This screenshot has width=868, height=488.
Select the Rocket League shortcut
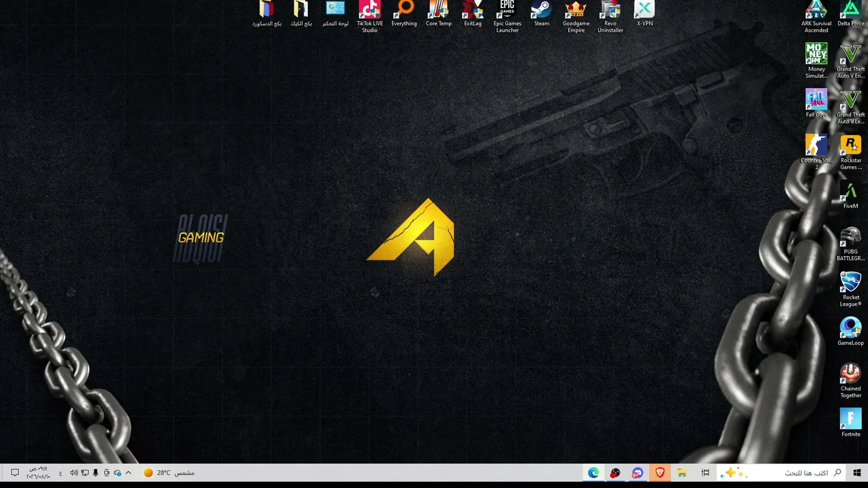(850, 289)
